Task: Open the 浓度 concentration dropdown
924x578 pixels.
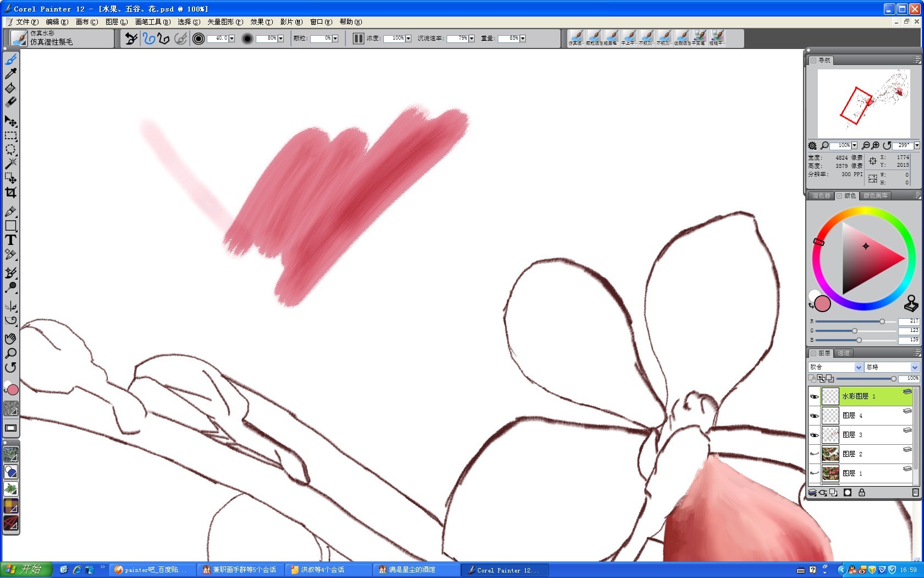Action: 408,39
